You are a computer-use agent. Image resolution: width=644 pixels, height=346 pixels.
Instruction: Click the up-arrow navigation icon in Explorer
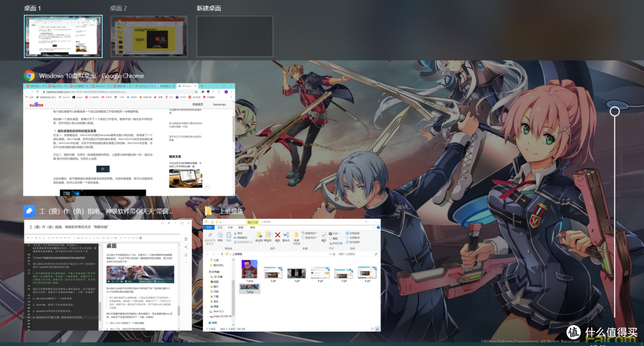(222, 254)
